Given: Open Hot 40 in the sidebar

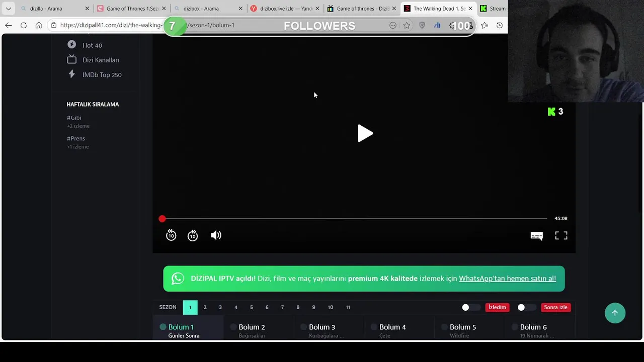Looking at the screenshot, I should 92,45.
